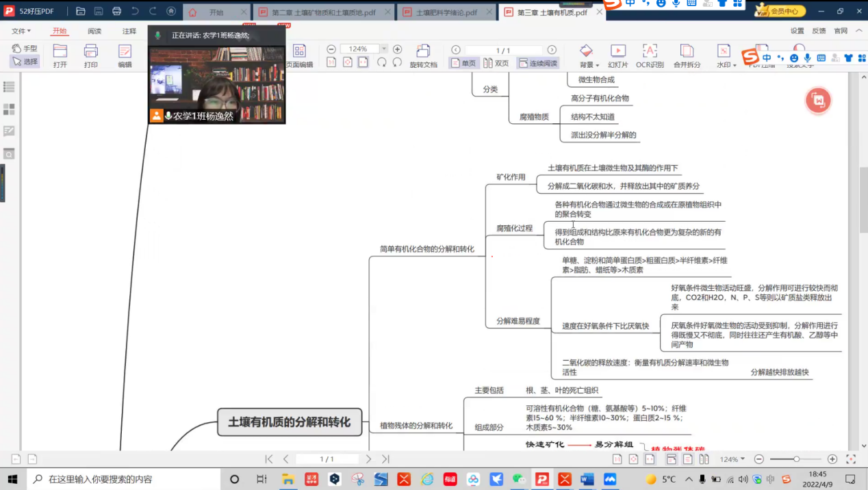Select the 合并拆分 merge/split tool
Viewport: 868px width, 490px height.
pos(687,55)
